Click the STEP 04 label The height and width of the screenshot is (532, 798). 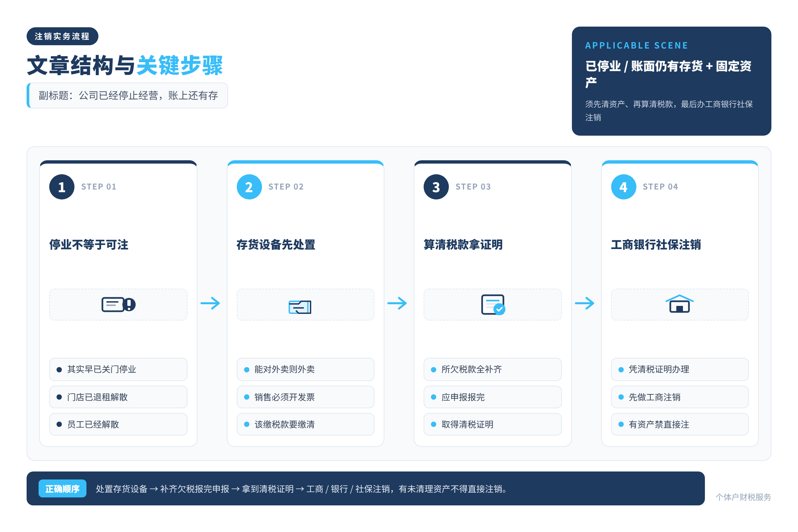pos(660,187)
